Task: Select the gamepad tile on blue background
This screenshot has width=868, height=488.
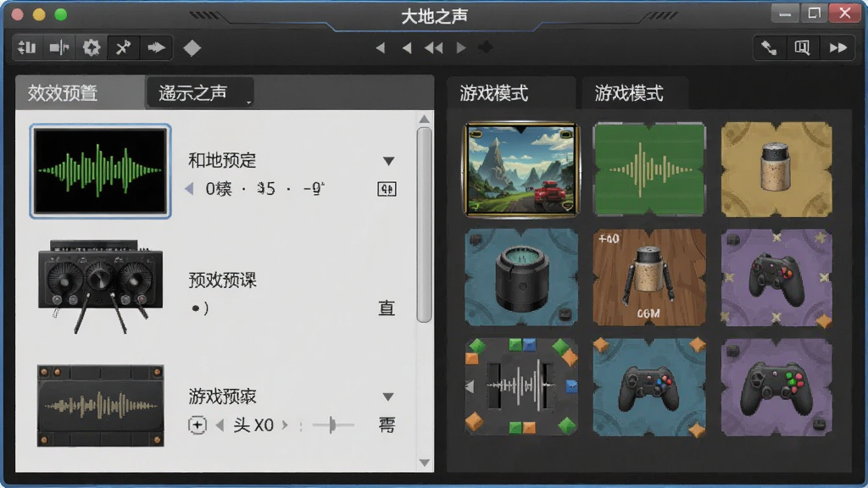Action: pyautogui.click(x=649, y=386)
